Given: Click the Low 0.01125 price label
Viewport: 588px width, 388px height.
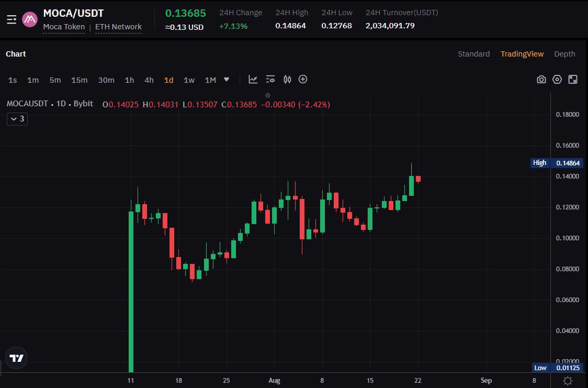Looking at the screenshot, I should 558,368.
